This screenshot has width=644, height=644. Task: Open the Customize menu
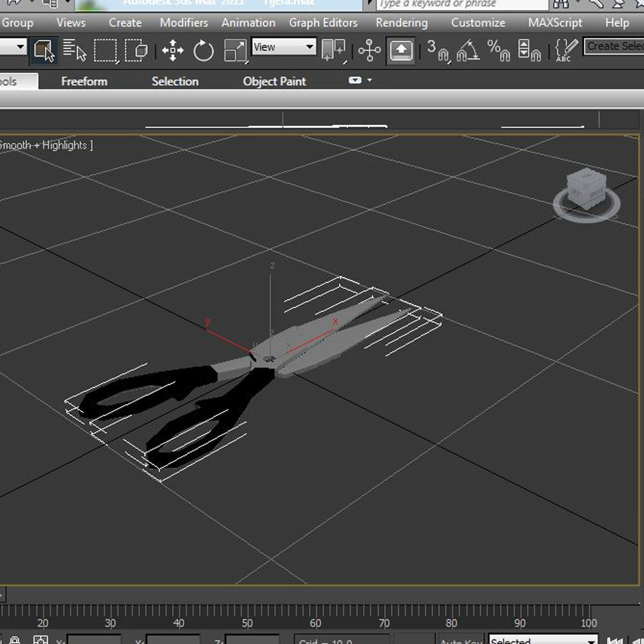point(478,23)
